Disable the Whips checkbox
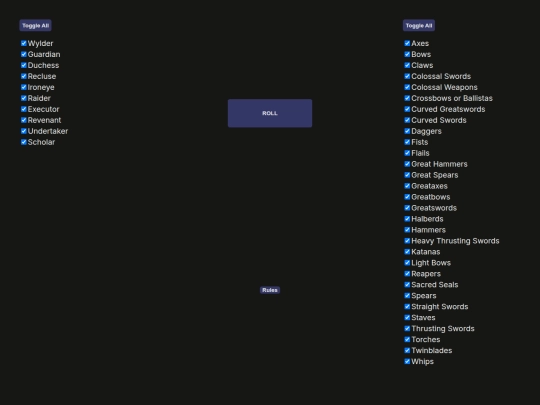This screenshot has height=405, width=540. (407, 361)
